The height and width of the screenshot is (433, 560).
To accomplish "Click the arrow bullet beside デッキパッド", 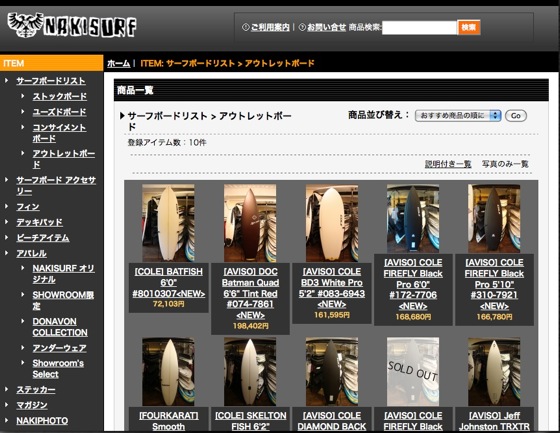I will tap(6, 222).
